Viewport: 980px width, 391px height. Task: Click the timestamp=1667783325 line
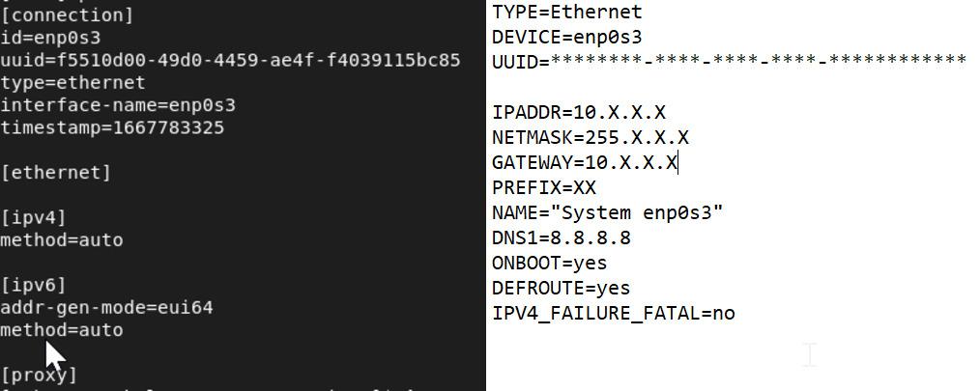tap(112, 127)
